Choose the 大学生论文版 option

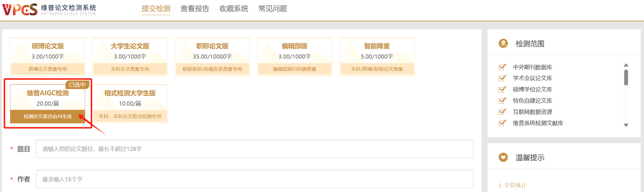130,57
